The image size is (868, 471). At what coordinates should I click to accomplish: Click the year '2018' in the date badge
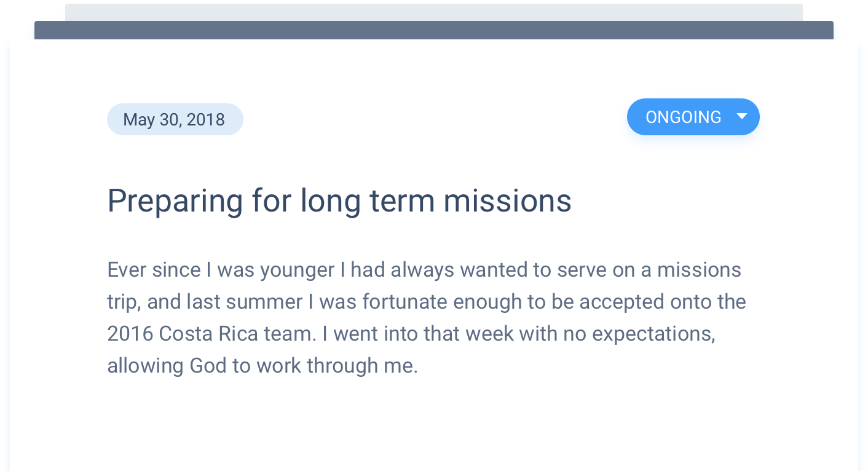click(x=205, y=119)
